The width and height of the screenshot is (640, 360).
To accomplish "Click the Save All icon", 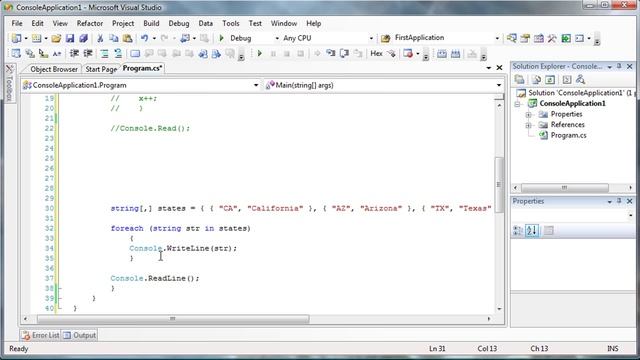I will [x=83, y=38].
